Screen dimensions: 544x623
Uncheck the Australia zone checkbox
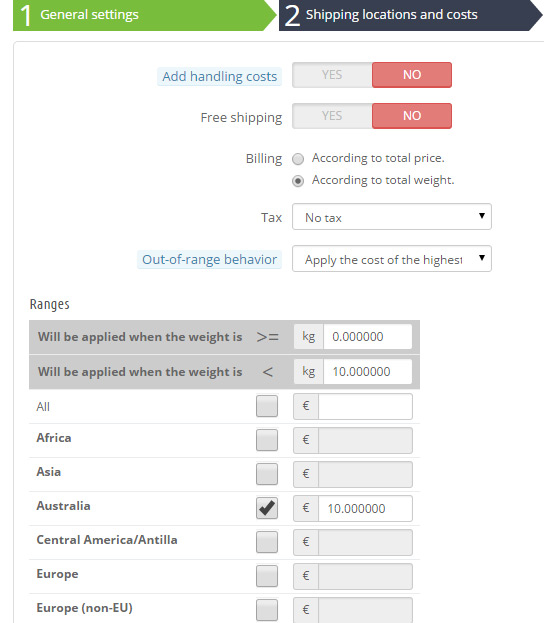pyautogui.click(x=267, y=508)
